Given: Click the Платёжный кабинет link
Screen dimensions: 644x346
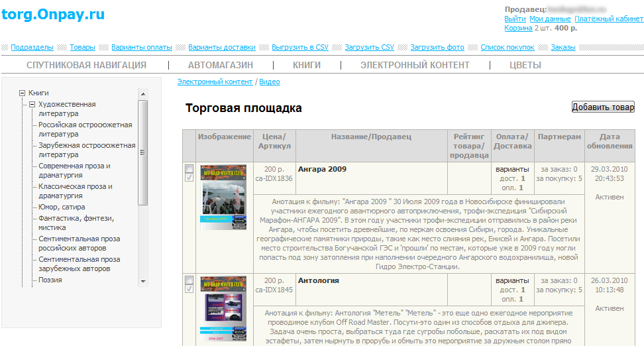Looking at the screenshot, I should coord(608,19).
